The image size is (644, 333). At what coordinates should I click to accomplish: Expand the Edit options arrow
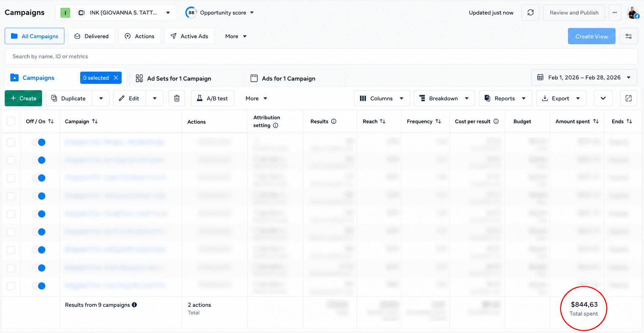point(155,98)
